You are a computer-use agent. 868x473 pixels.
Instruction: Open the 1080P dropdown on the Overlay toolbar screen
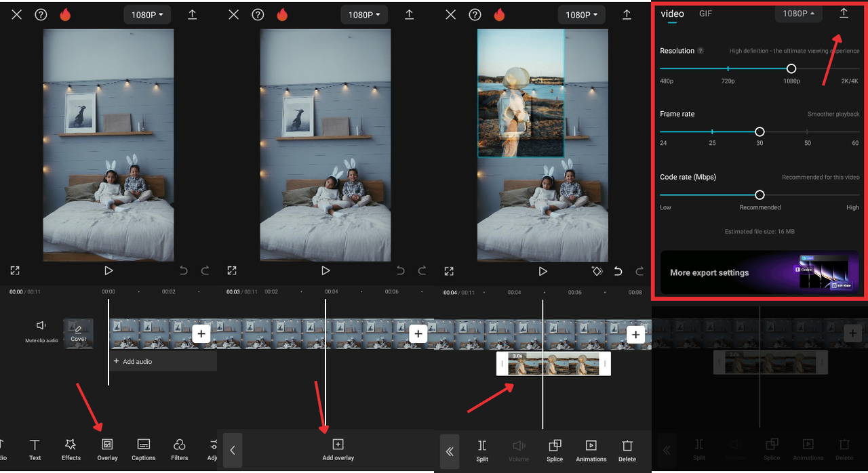(147, 15)
